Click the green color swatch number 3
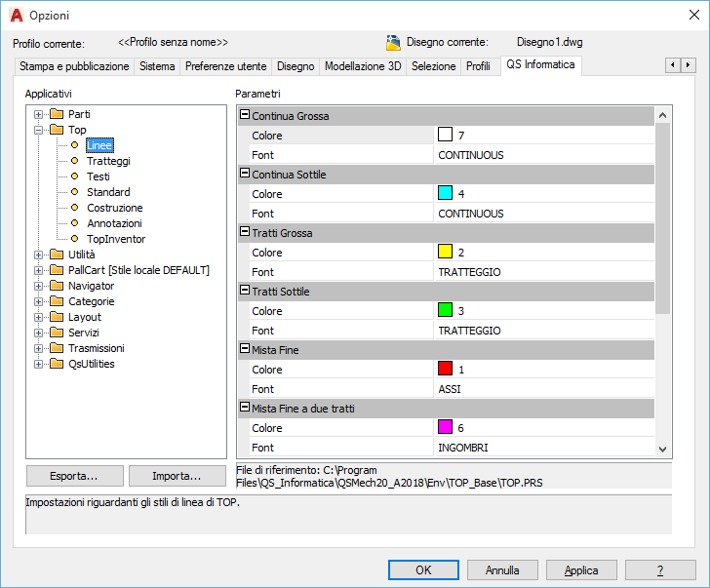The width and height of the screenshot is (710, 588). click(445, 310)
